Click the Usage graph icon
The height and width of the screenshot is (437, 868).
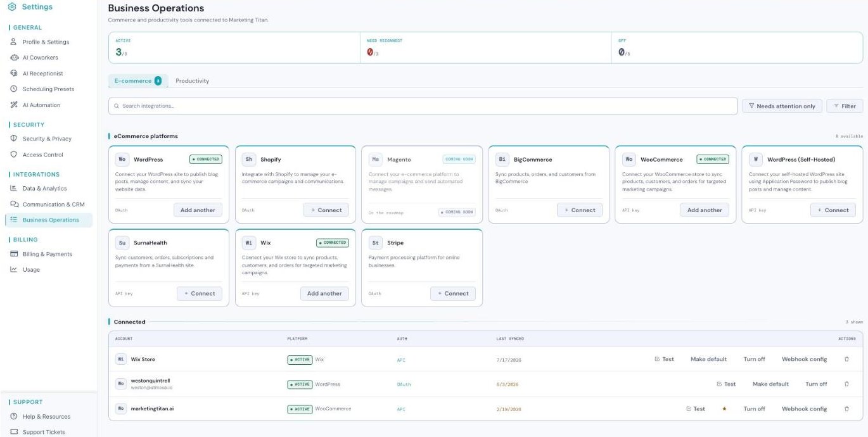[x=14, y=270]
